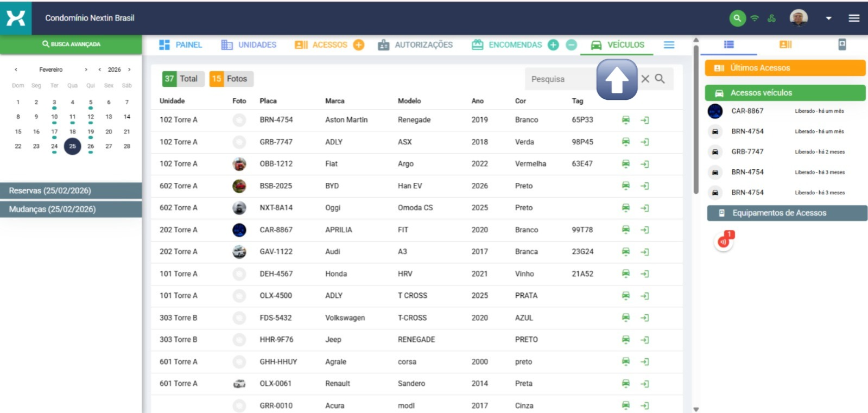
Task: Clear the search with the X icon
Action: (x=645, y=79)
